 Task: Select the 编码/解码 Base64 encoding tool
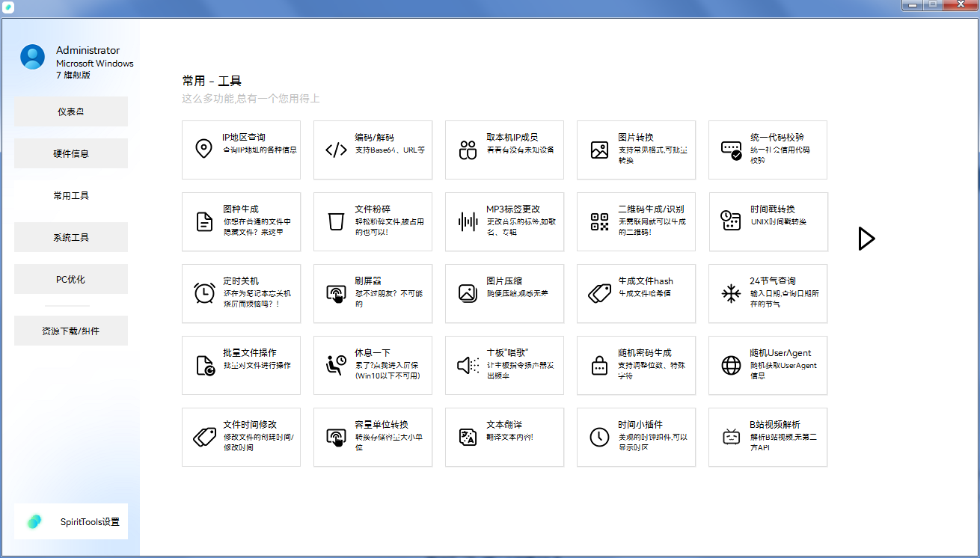coord(373,150)
